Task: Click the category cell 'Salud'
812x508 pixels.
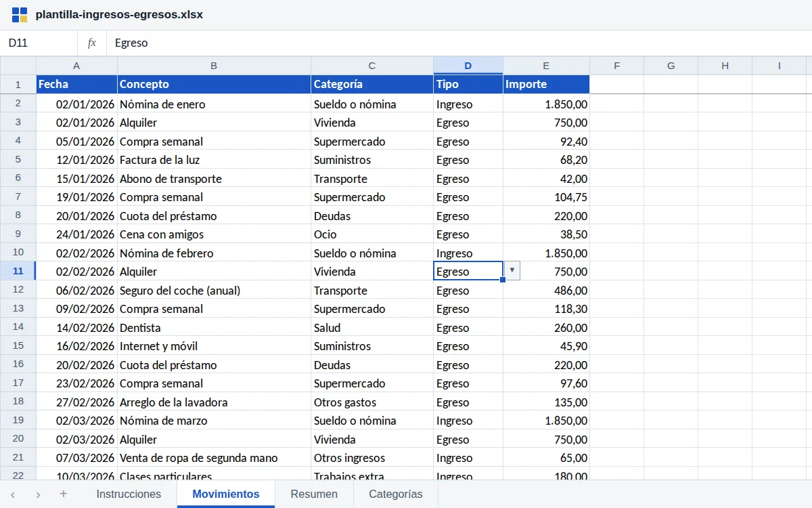Action: (x=372, y=327)
